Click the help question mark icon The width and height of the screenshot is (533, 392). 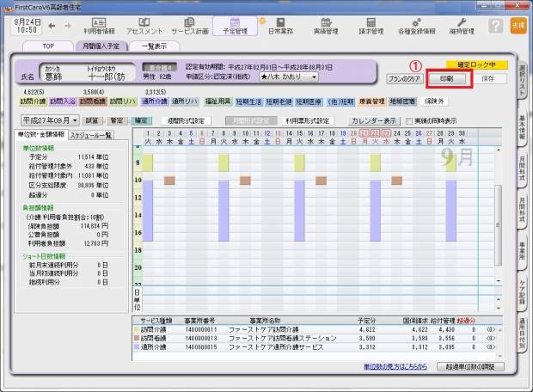(494, 24)
